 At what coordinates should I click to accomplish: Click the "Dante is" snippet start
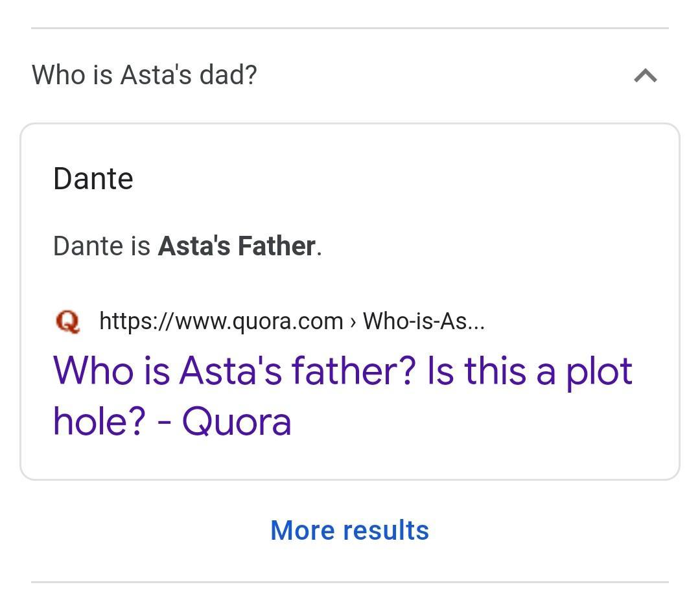tap(102, 246)
